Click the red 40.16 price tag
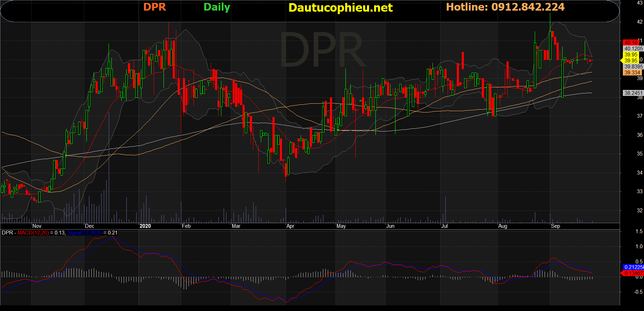 click(631, 43)
